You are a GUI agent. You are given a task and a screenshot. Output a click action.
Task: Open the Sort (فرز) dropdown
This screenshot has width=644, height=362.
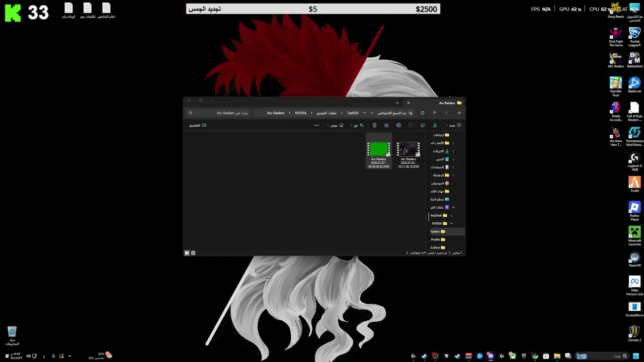click(x=358, y=125)
